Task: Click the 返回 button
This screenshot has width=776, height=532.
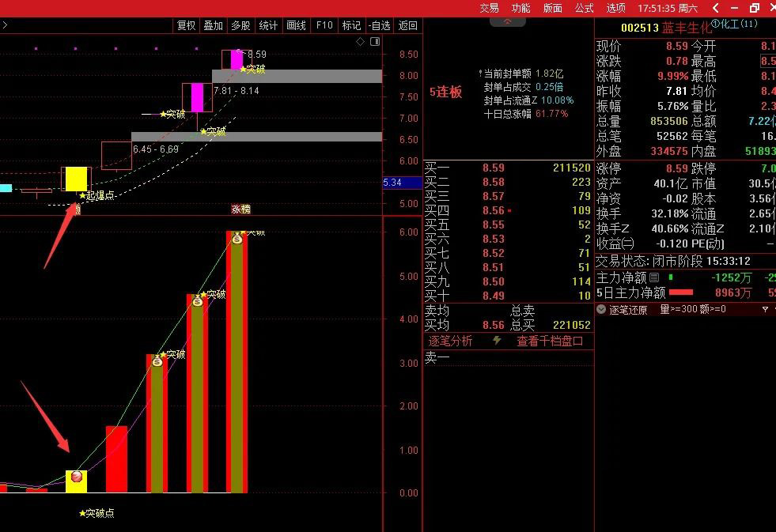Action: [408, 25]
